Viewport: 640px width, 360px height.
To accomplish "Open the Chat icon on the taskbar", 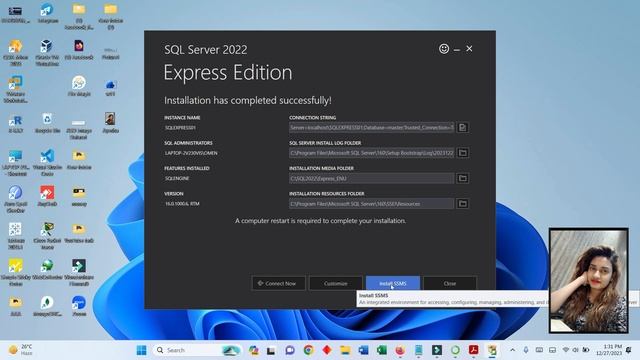I will 290,350.
